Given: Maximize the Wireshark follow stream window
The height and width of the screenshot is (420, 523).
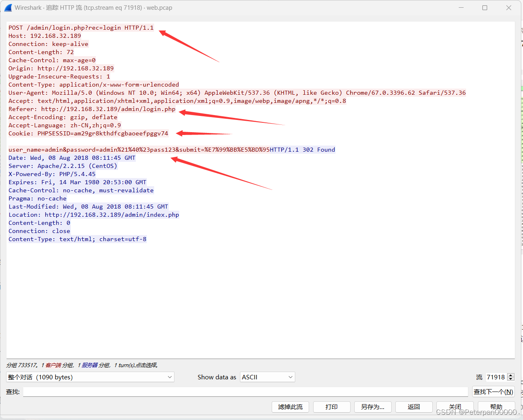Looking at the screenshot, I should pos(485,7).
